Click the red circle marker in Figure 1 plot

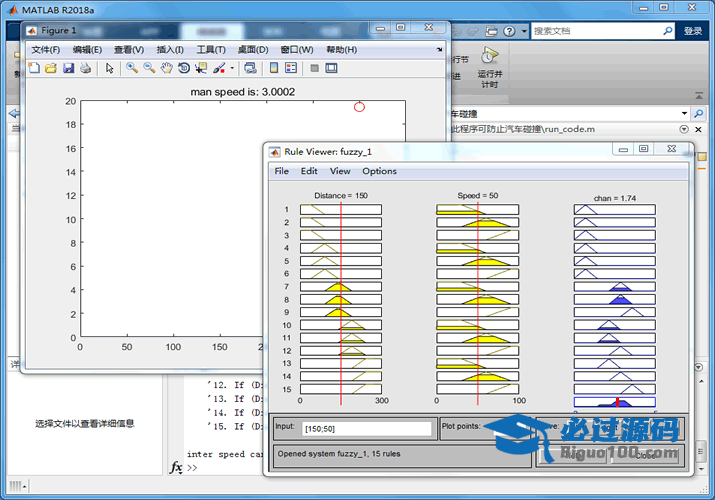pos(359,107)
